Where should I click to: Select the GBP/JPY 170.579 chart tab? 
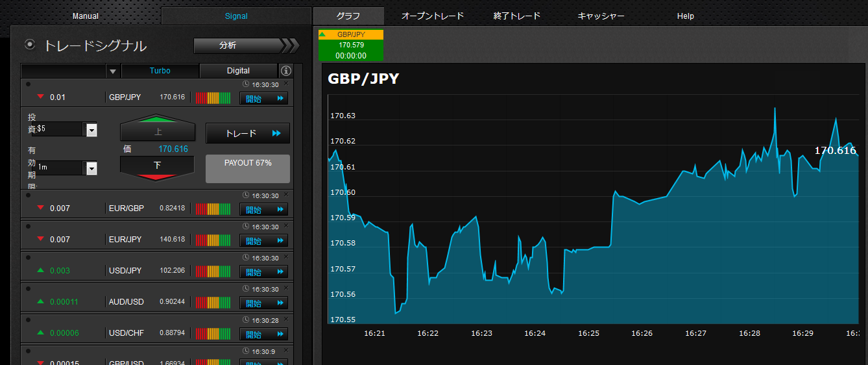[351, 45]
